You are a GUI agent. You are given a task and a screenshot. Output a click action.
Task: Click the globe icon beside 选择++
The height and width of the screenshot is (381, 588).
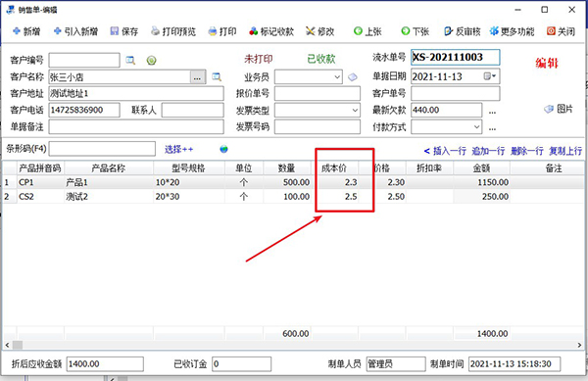(223, 149)
